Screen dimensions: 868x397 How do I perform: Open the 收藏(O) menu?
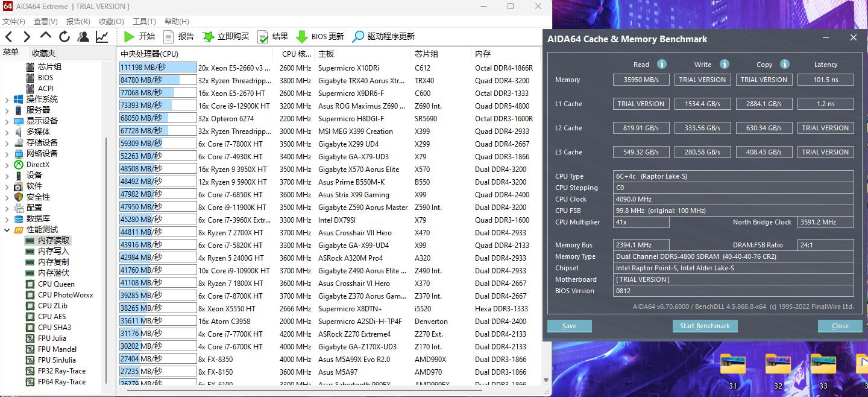click(x=112, y=21)
